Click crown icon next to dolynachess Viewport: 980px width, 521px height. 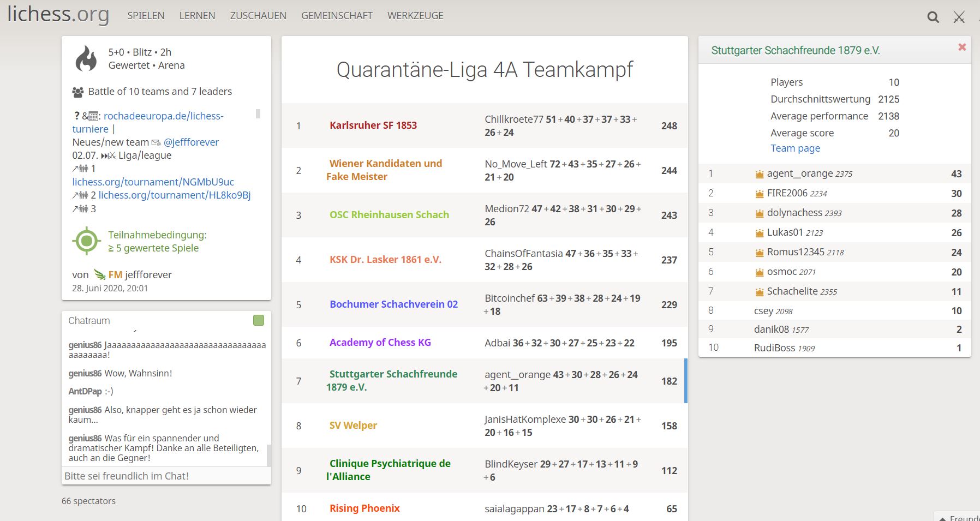pos(760,213)
